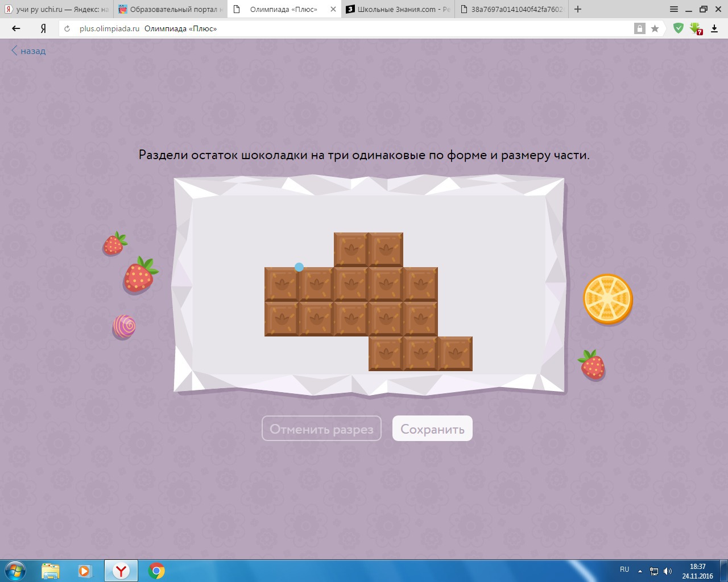The image size is (728, 582).
Task: Open the green shield protection icon
Action: coord(678,28)
